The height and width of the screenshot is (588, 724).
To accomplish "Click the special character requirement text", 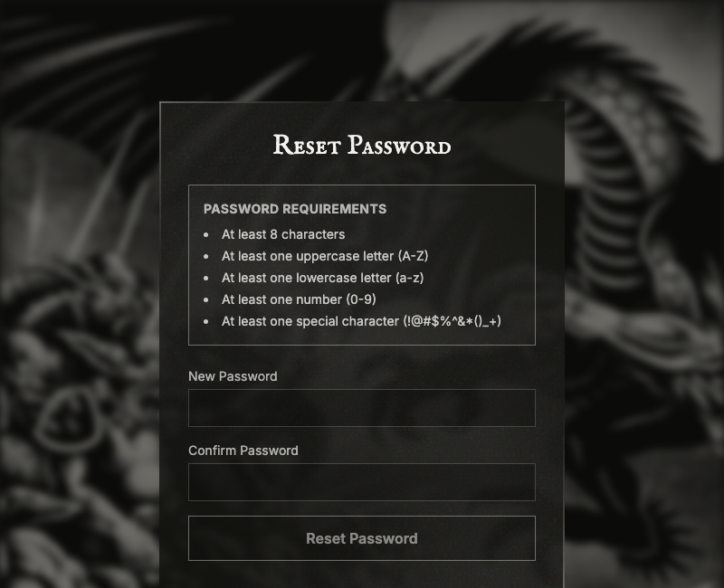I will [x=363, y=321].
